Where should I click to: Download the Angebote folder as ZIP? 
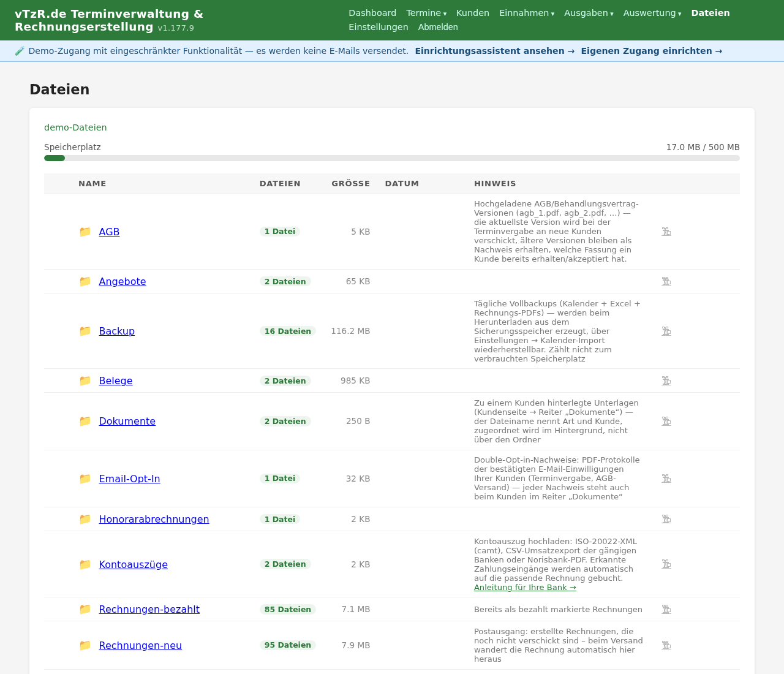pyautogui.click(x=666, y=281)
